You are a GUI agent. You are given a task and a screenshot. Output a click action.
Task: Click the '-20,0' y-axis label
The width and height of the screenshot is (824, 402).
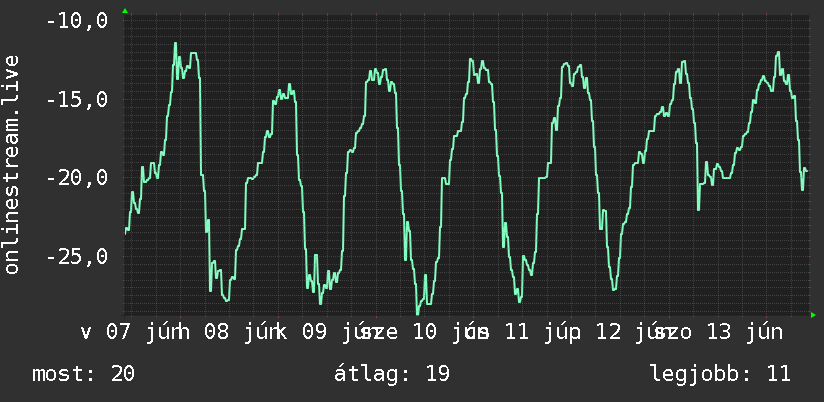point(77,178)
